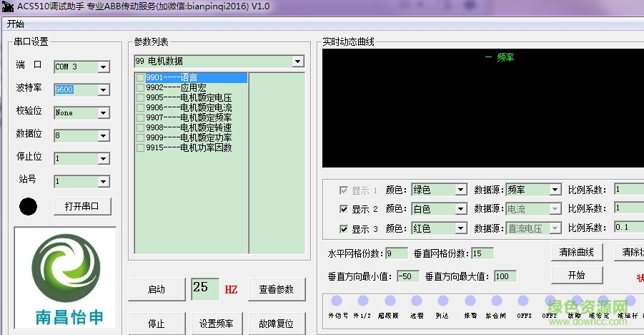This screenshot has width=644, height=335.
Task: Check parameter 9907 电机额定频率
Action: click(141, 117)
